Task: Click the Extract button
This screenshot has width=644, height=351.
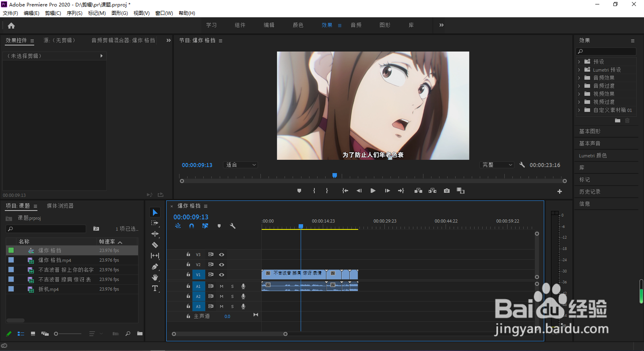Action: point(432,191)
